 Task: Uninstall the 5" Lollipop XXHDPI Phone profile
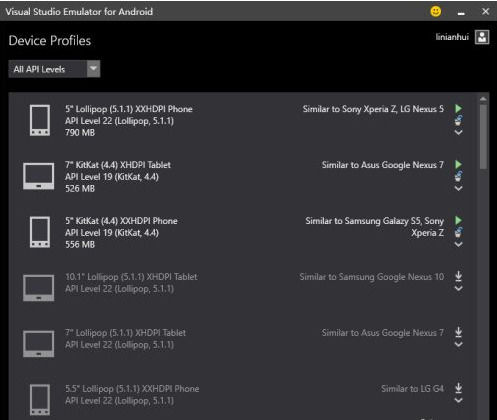click(459, 120)
